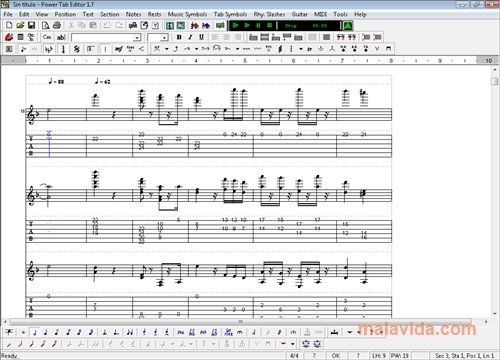Stop MIDI playback
This screenshot has height=360, width=500.
pyautogui.click(x=270, y=25)
